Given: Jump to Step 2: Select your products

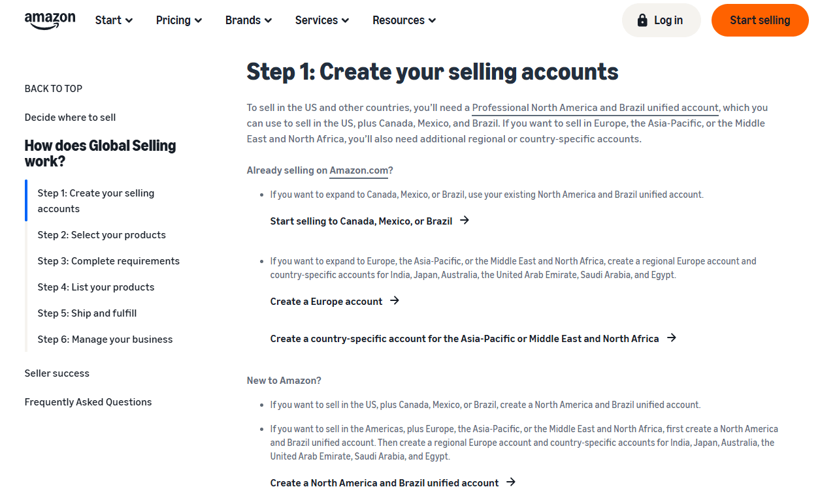Looking at the screenshot, I should point(102,235).
